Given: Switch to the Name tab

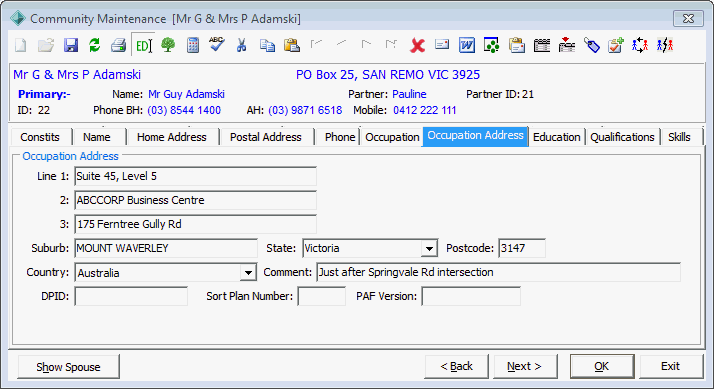Looking at the screenshot, I should pos(97,137).
